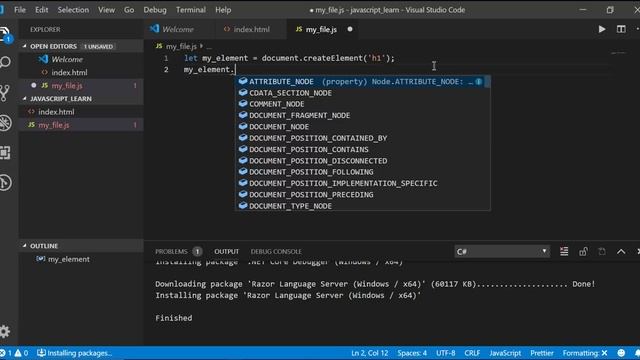Open the Explorer view in activity bar
Screen dimensions: 640x360
tap(5, 34)
